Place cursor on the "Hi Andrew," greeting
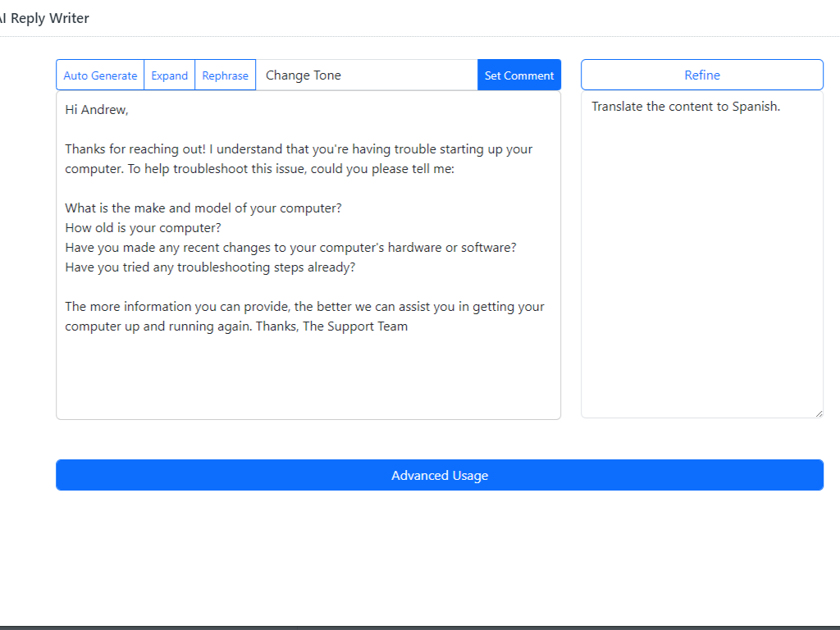Screen dimensions: 840x630 [x=97, y=110]
